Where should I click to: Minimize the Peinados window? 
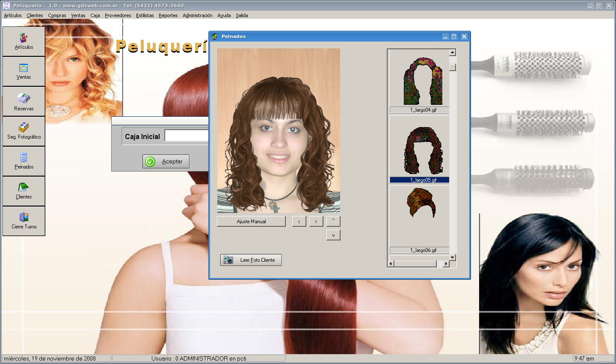coord(445,37)
